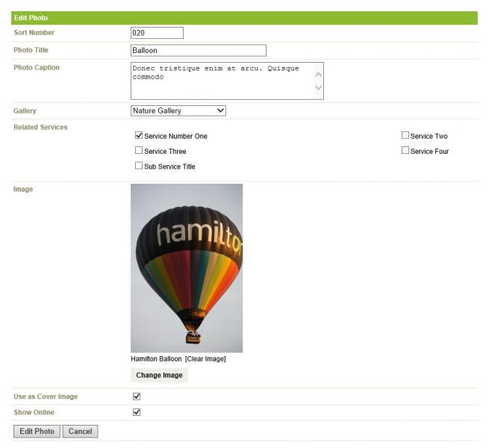Uncheck Service Number One checkbox

point(139,135)
